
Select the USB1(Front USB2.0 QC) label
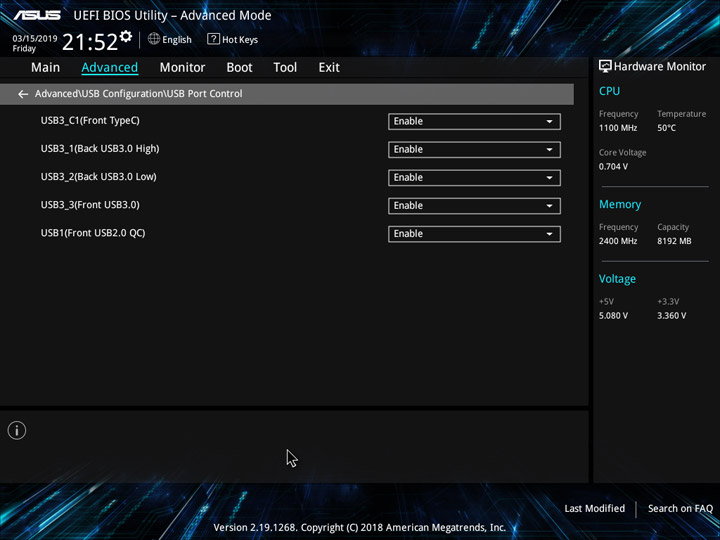(93, 233)
